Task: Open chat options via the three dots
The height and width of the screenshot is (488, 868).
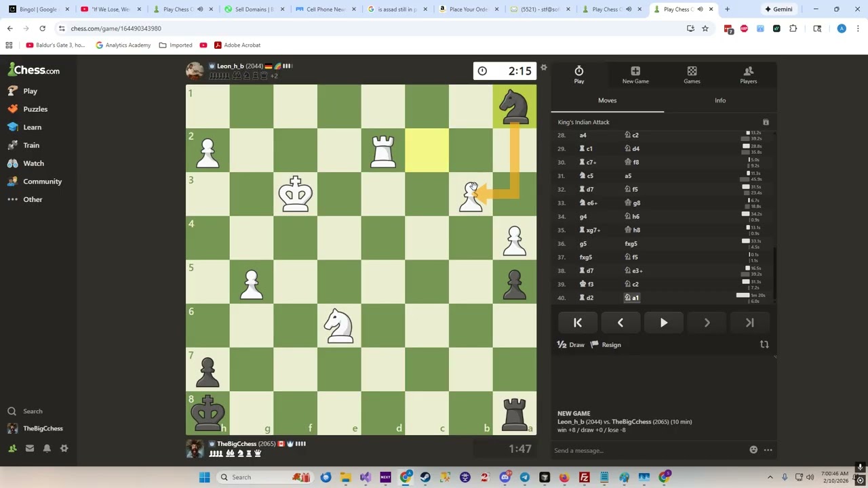Action: 768,450
